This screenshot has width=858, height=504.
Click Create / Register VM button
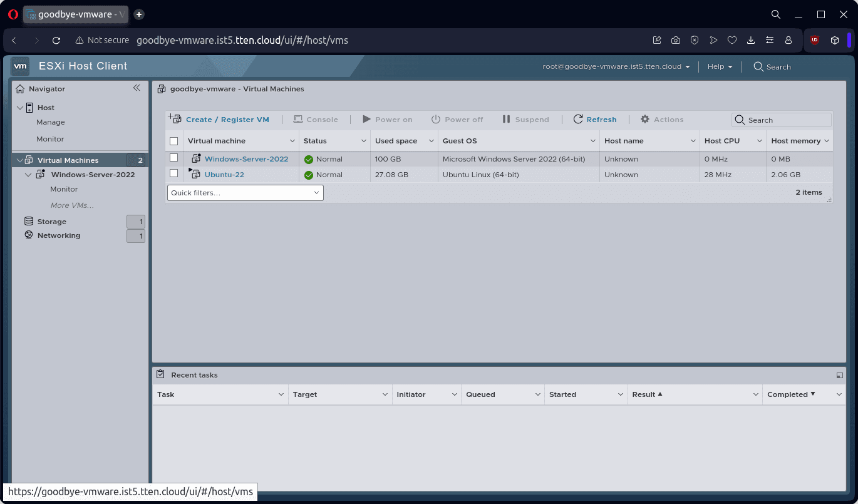[x=219, y=119]
